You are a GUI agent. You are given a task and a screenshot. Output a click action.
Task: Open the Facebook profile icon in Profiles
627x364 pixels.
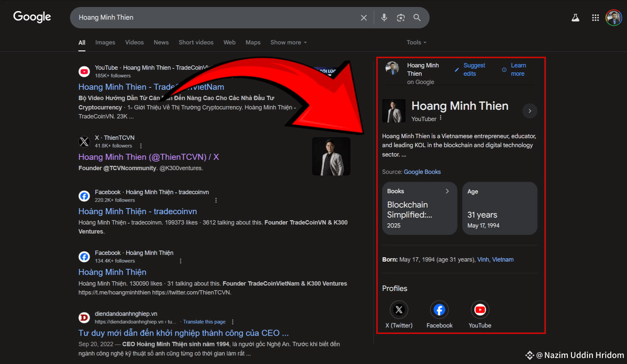(439, 310)
